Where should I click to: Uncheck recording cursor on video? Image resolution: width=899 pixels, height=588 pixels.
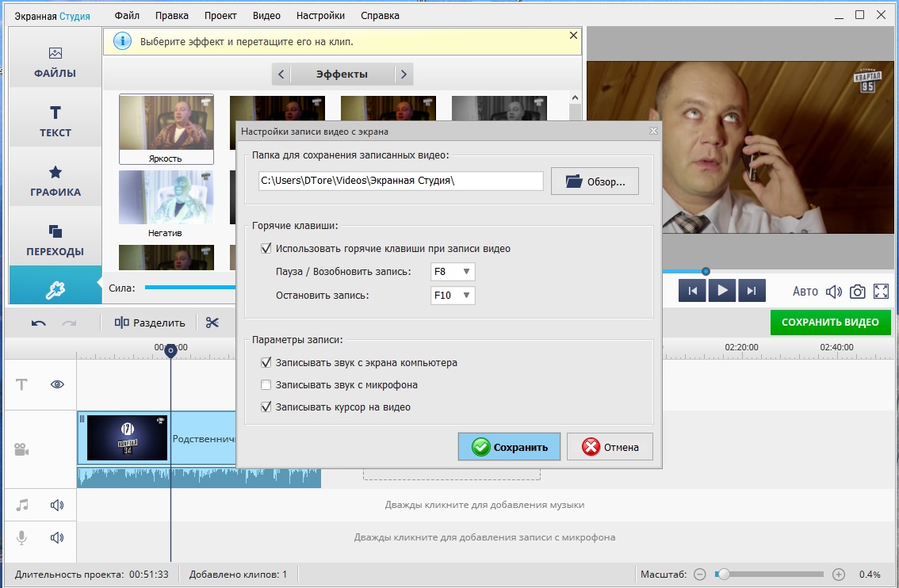(x=266, y=407)
